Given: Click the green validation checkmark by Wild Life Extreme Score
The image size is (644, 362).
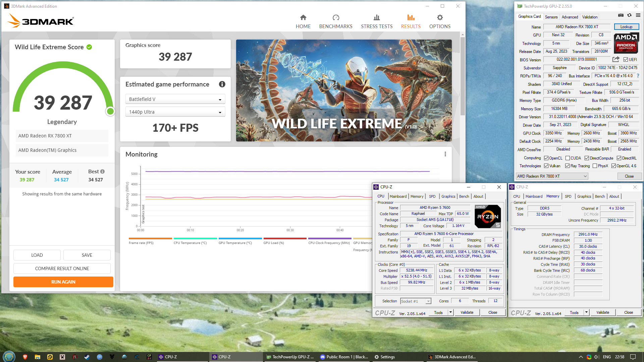Looking at the screenshot, I should coord(89,47).
